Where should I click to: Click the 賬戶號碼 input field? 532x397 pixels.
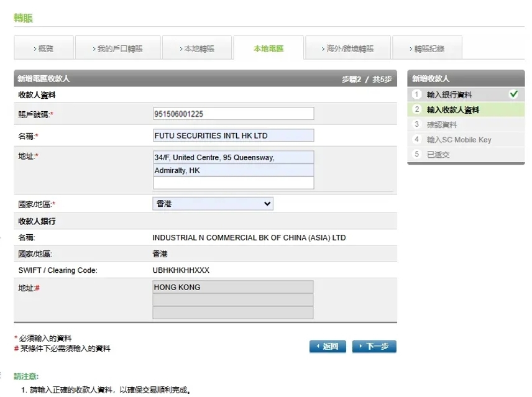tap(234, 114)
